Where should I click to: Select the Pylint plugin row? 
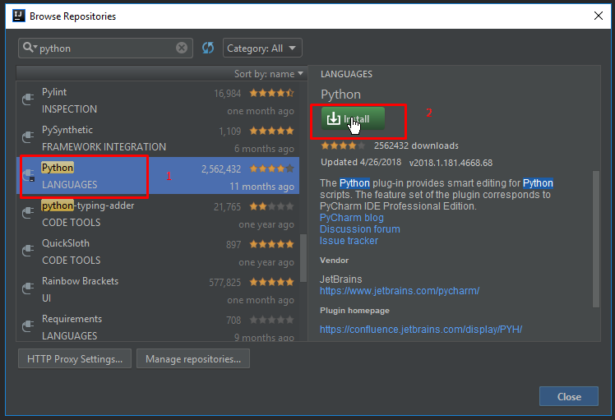point(158,100)
